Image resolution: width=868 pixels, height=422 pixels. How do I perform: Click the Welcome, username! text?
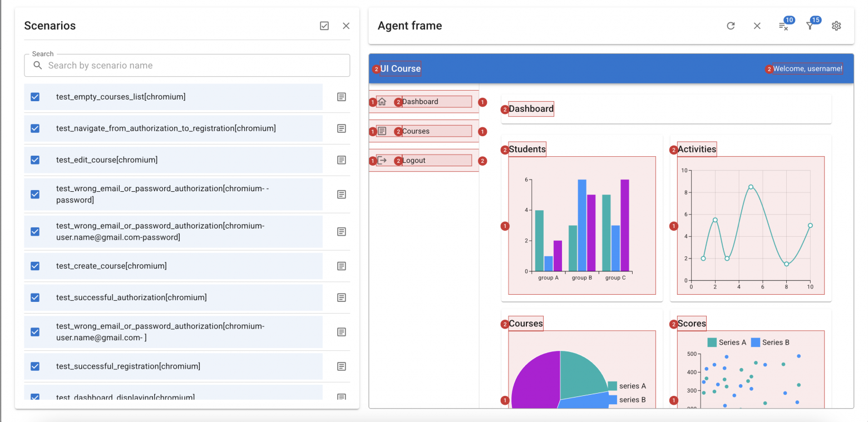(x=807, y=69)
